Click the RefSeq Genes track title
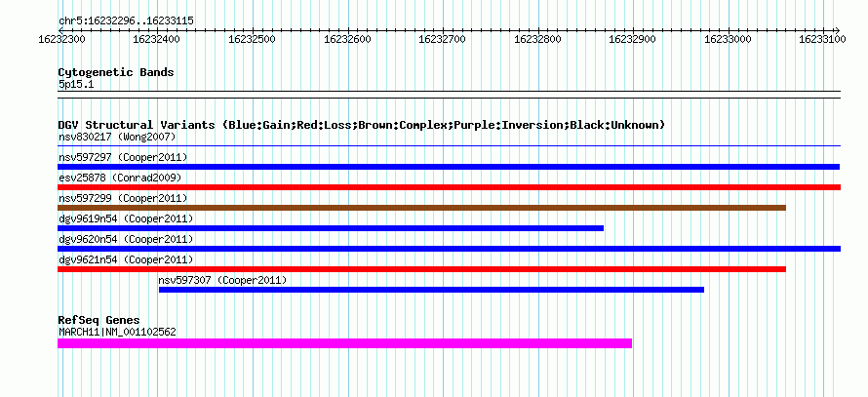Viewport: 868px width, 397px height. pyautogui.click(x=99, y=320)
